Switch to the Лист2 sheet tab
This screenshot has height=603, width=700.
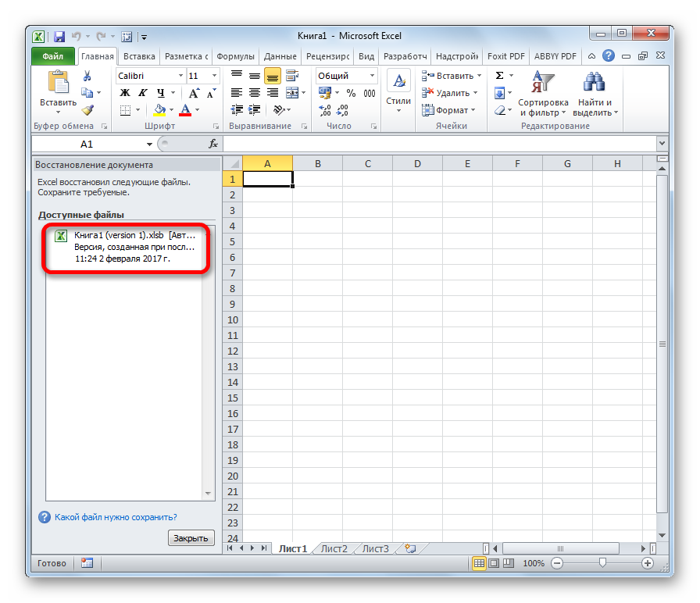pos(334,548)
